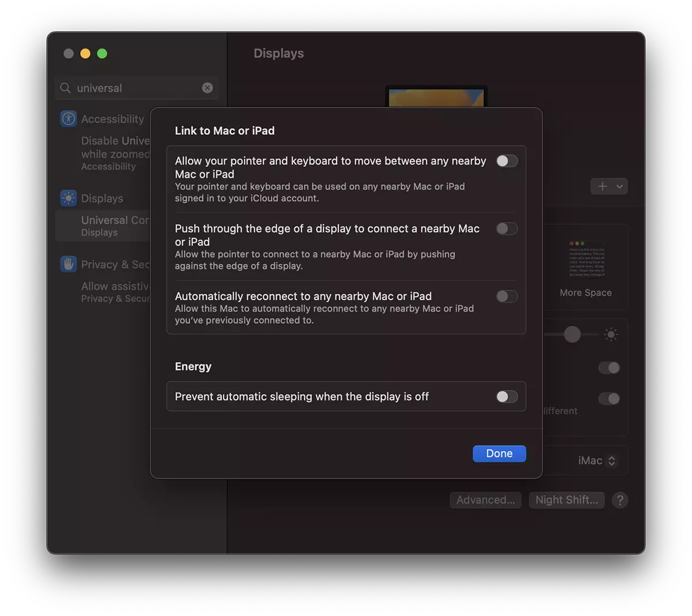Screen dimensions: 692x616
Task: Click the magnifying glass search icon
Action: (66, 88)
